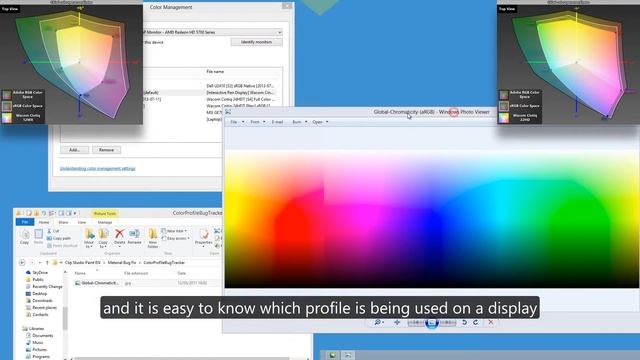The width and height of the screenshot is (640, 360).
Task: Open the File menu in Photo Viewer
Action: coord(237,122)
